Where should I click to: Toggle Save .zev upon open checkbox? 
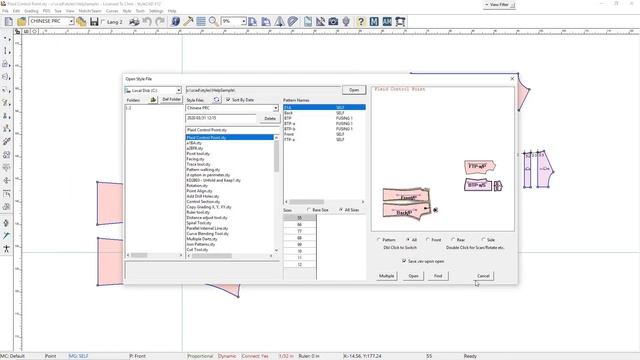coord(404,261)
